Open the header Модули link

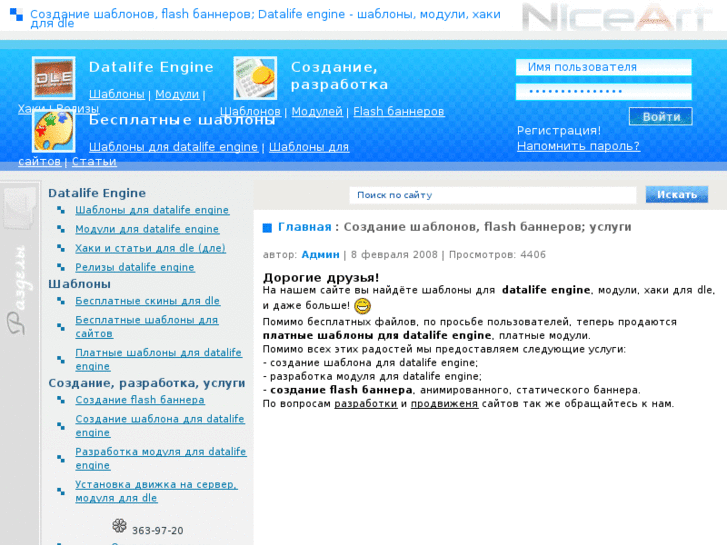[x=177, y=94]
